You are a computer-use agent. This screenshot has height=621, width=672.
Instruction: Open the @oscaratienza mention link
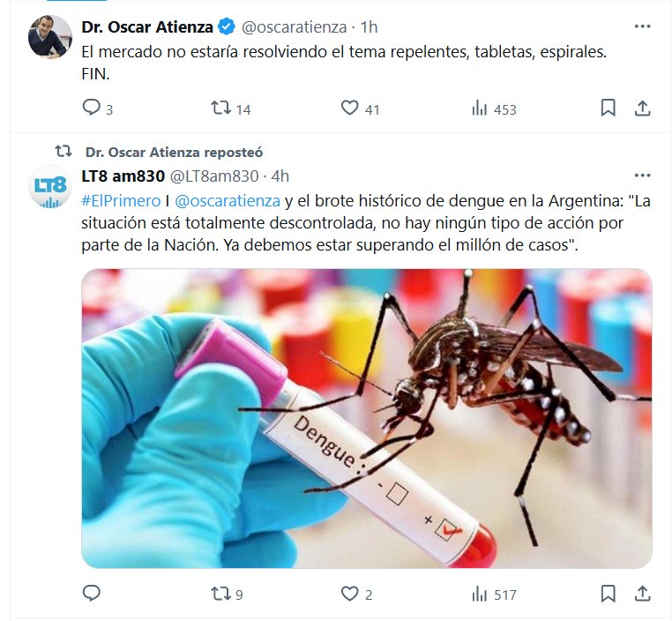(x=228, y=200)
